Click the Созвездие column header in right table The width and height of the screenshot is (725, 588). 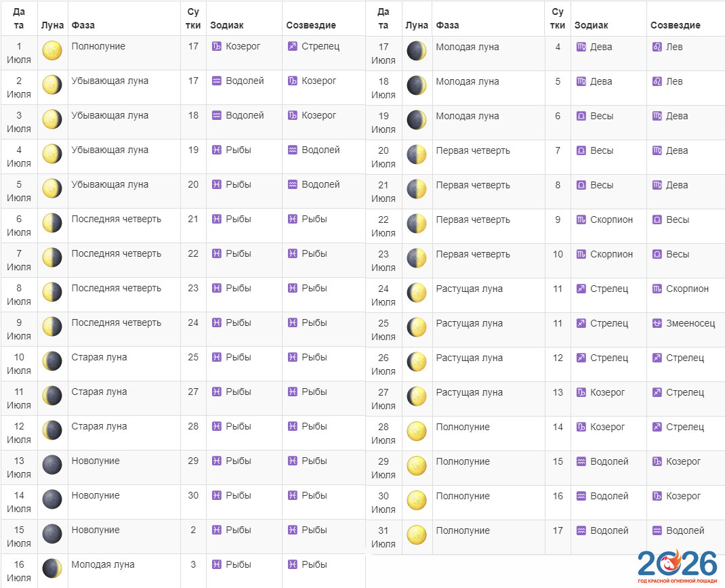click(x=675, y=25)
